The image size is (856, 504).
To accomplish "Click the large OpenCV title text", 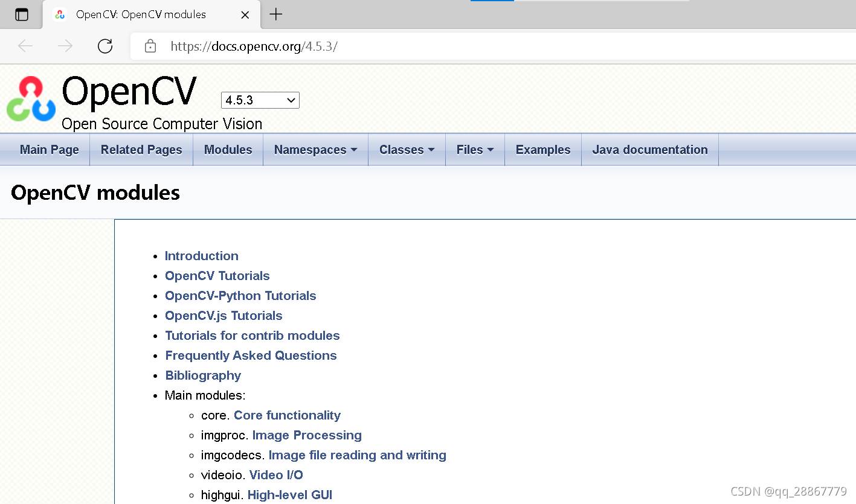I will point(129,92).
